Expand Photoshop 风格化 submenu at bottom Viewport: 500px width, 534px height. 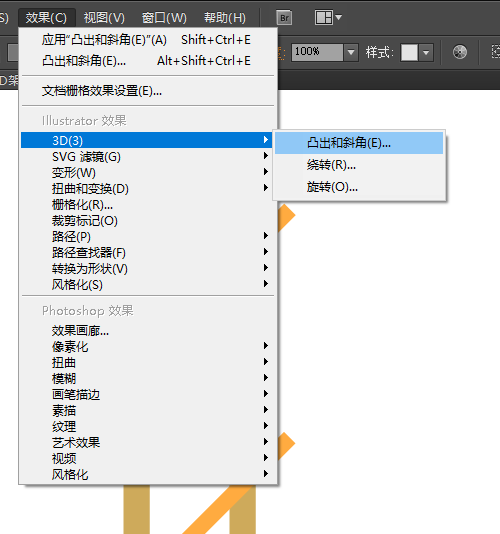pos(146,474)
